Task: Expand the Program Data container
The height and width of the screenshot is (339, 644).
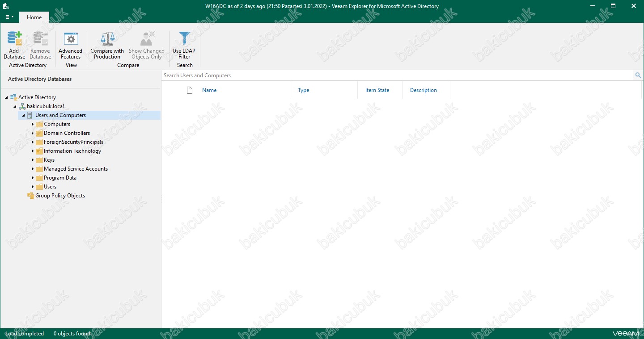Action: [x=33, y=178]
